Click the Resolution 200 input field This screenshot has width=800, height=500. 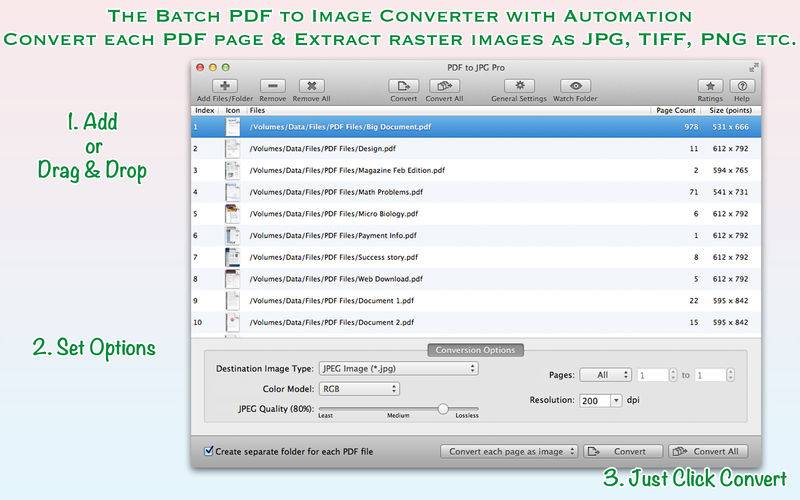pyautogui.click(x=595, y=401)
